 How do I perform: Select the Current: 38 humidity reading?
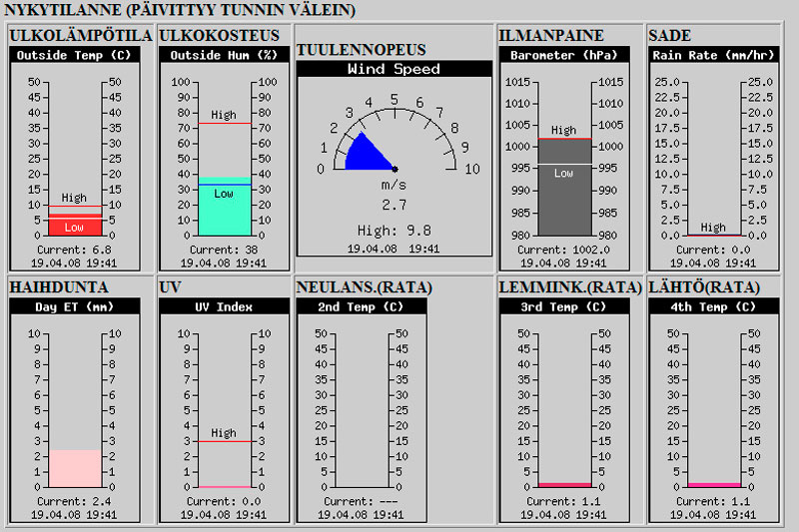224,250
